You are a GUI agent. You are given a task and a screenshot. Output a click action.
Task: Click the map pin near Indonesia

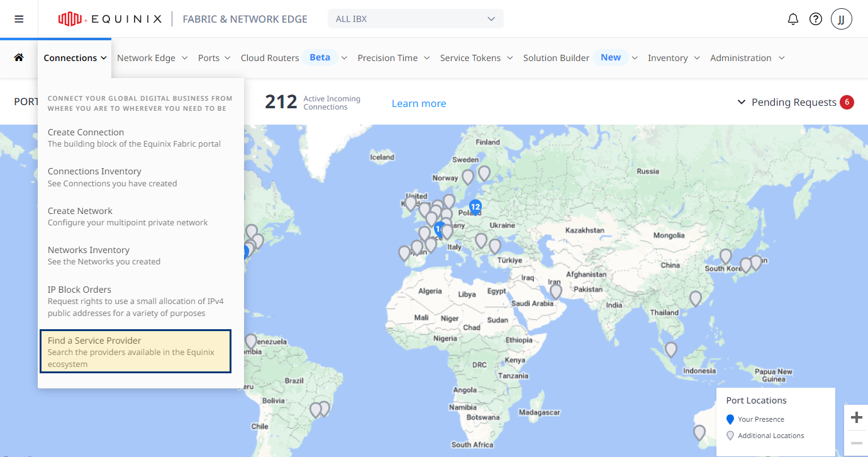coord(671,349)
